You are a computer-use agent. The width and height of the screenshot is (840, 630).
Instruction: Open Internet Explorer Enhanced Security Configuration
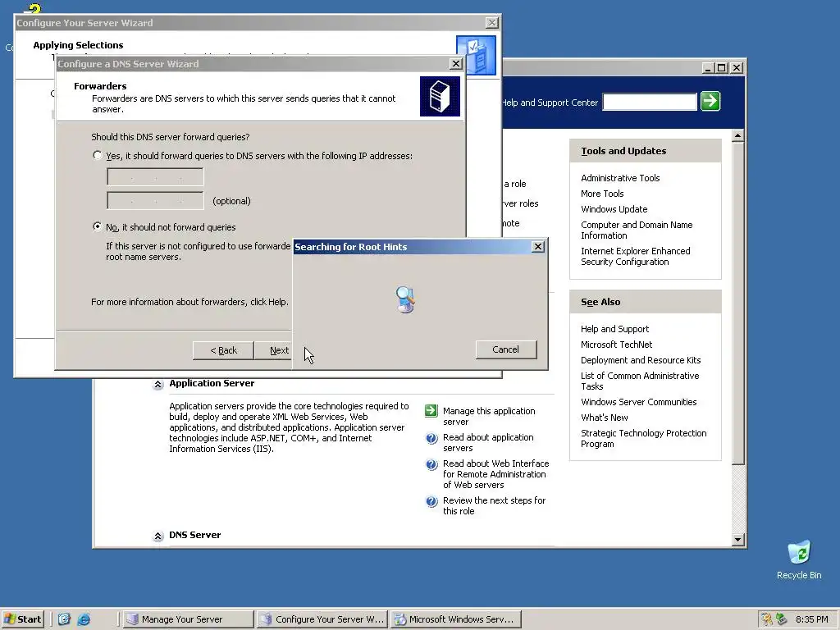pos(636,256)
